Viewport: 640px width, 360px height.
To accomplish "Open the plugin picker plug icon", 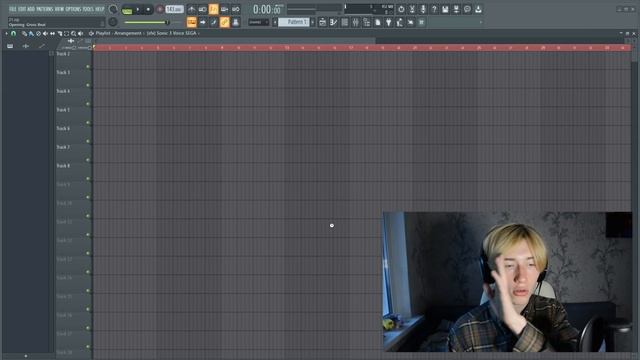I will 389,22.
